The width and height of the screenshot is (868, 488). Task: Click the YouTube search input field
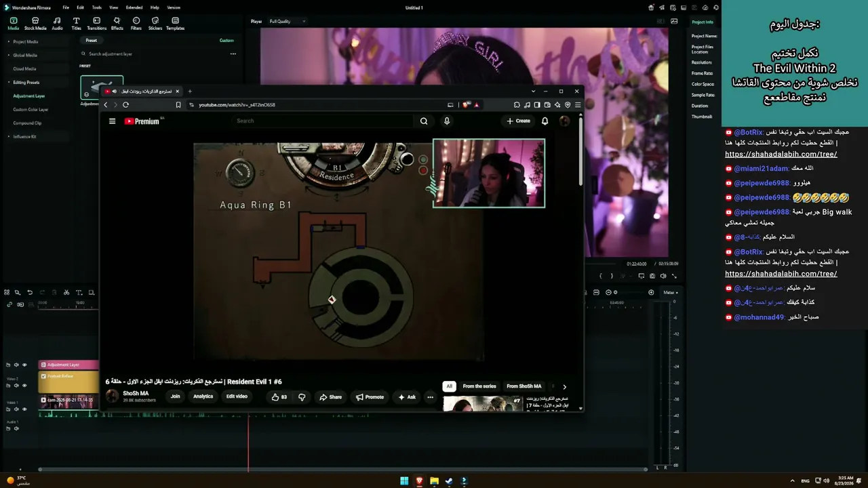click(x=322, y=121)
